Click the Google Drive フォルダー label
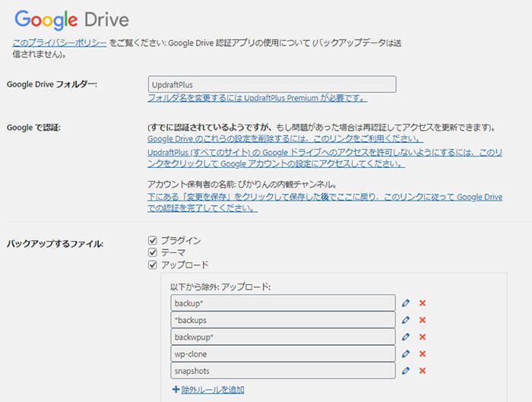532x402 pixels. [x=52, y=84]
